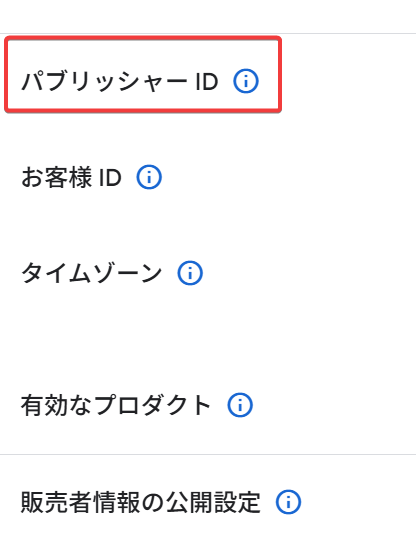The height and width of the screenshot is (547, 416).
Task: Open the info tooltip for お客様 ID
Action: [x=149, y=177]
